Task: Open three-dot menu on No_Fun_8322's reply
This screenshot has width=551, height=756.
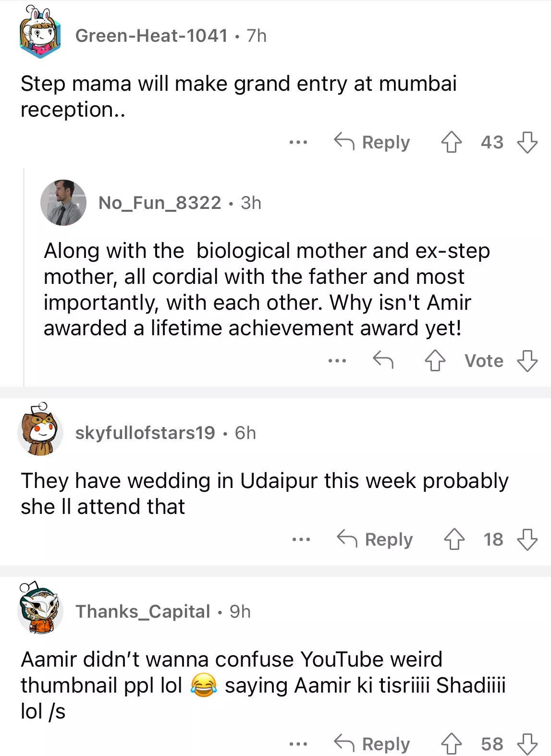Action: [337, 360]
